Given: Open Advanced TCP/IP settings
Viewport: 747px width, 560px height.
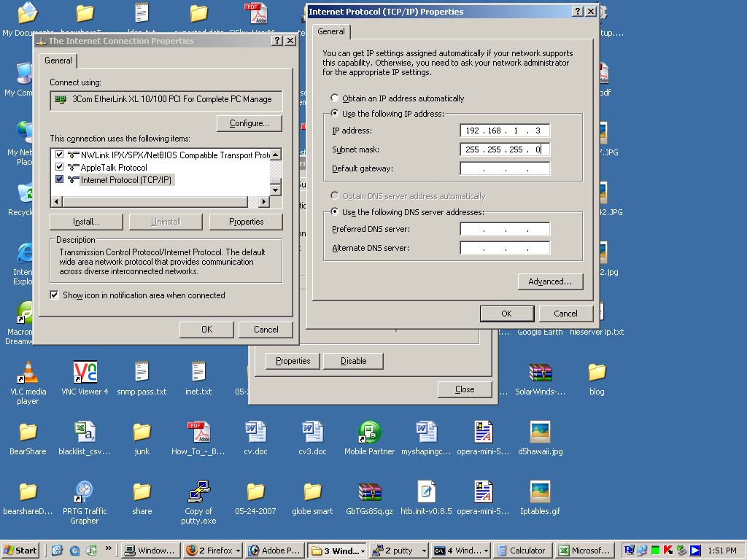Looking at the screenshot, I should tap(550, 281).
